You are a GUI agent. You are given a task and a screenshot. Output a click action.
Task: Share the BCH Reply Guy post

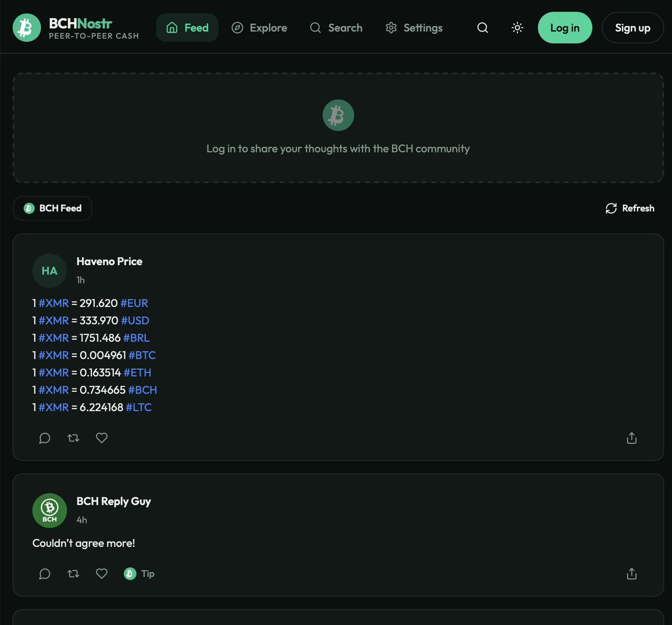coord(632,574)
